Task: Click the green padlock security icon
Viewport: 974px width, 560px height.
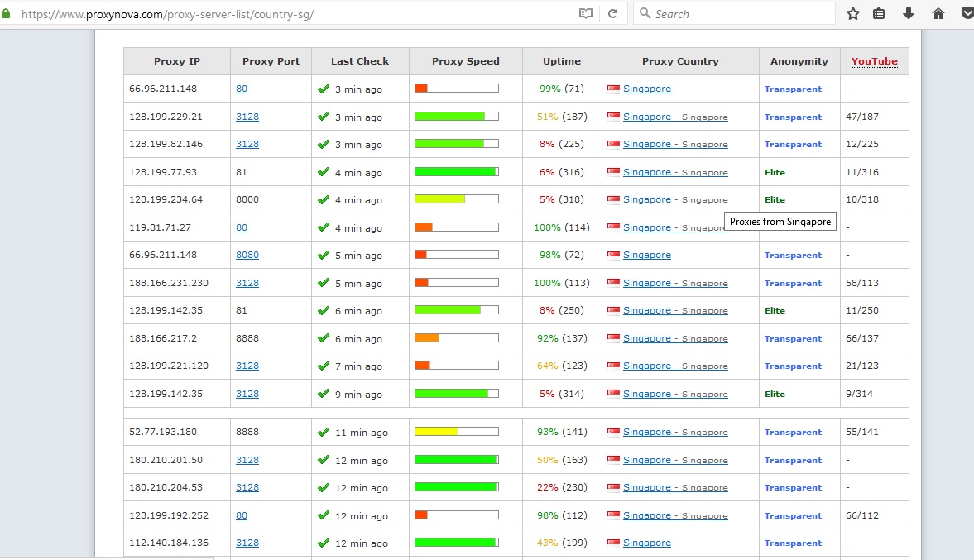Action: click(x=7, y=13)
